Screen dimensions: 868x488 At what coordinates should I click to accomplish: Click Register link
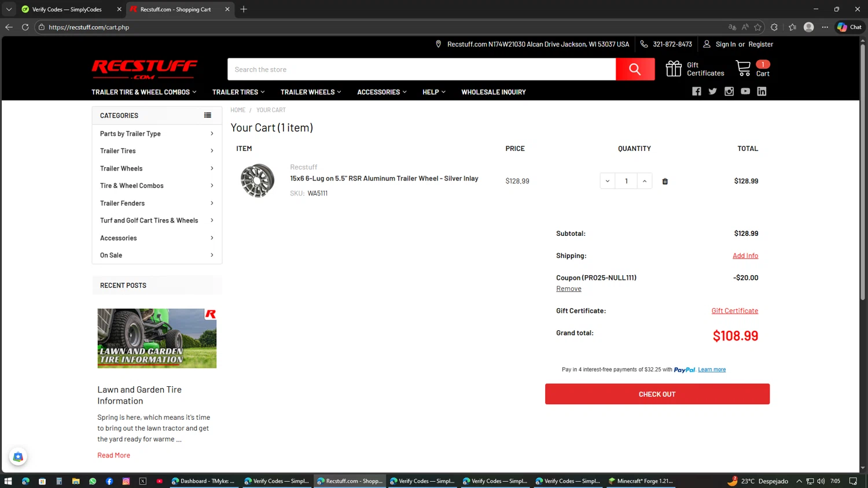760,44
